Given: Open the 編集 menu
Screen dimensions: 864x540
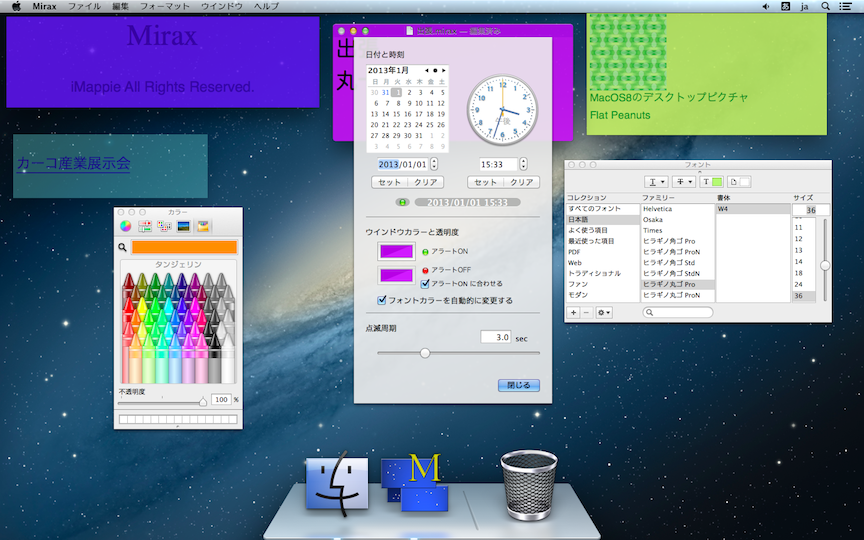Looking at the screenshot, I should click(120, 6).
